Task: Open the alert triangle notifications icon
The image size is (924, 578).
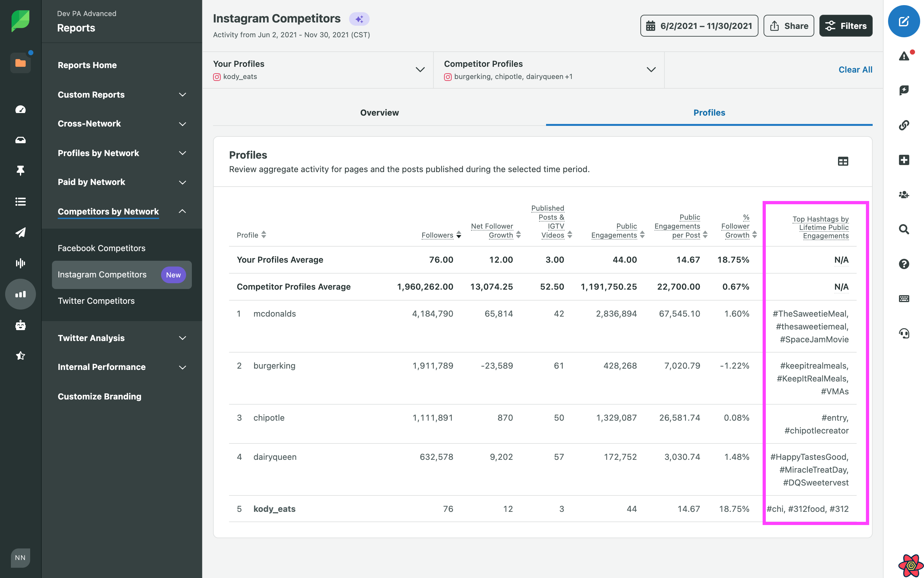Action: point(904,56)
